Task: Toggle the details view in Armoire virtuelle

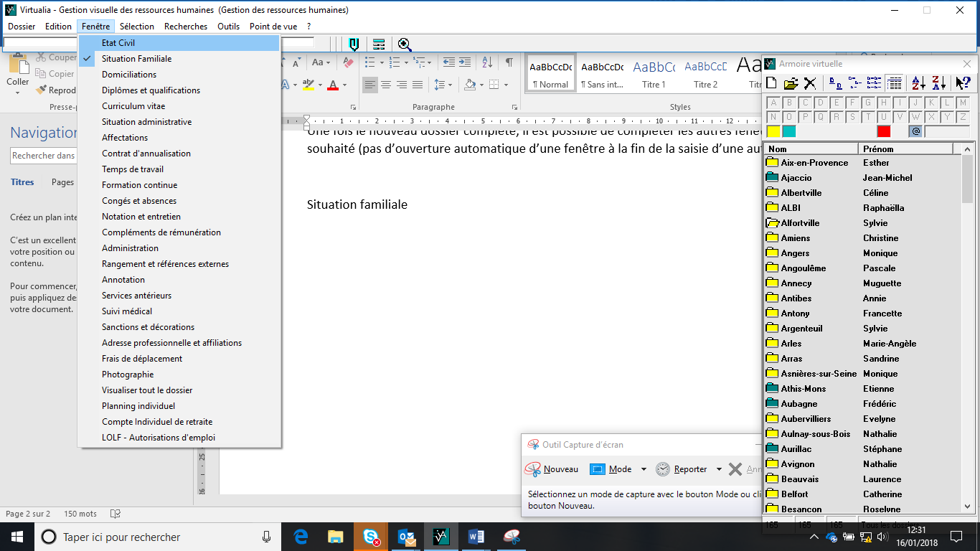Action: tap(894, 83)
